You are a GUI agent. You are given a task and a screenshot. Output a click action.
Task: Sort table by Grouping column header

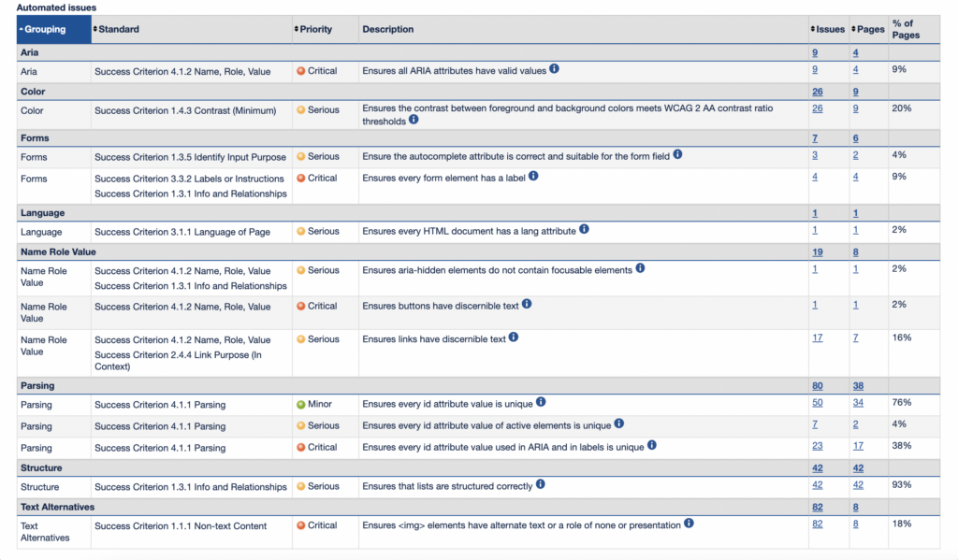(x=45, y=29)
